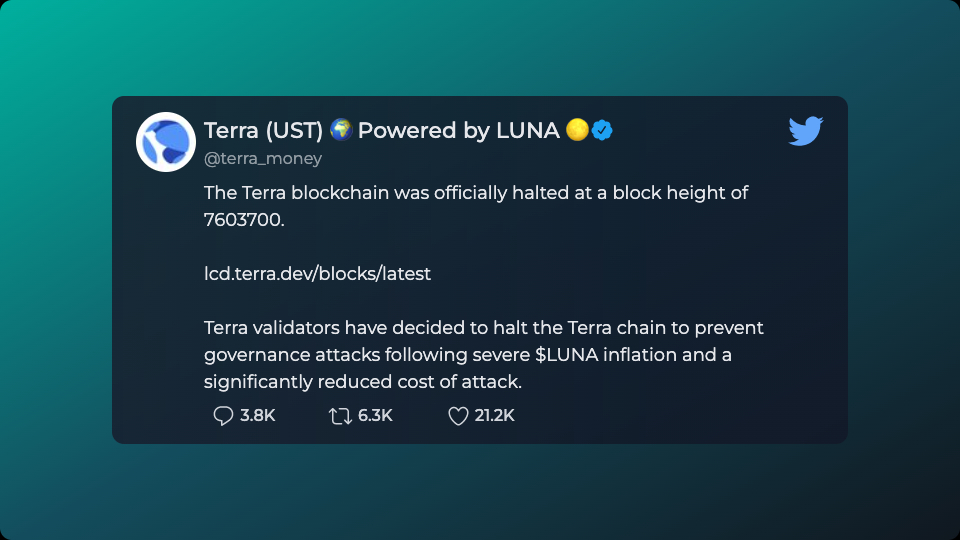The image size is (960, 540).
Task: Click the Terra (UST) display name
Action: (263, 130)
